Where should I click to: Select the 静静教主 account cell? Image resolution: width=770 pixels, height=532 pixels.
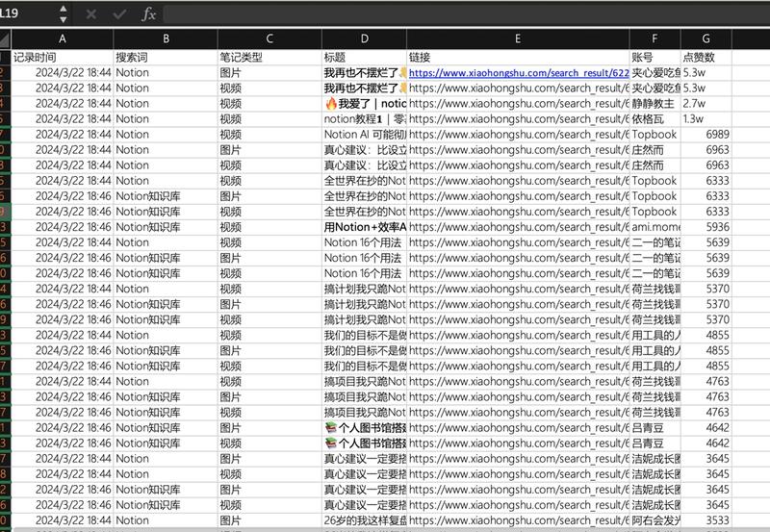(x=654, y=104)
